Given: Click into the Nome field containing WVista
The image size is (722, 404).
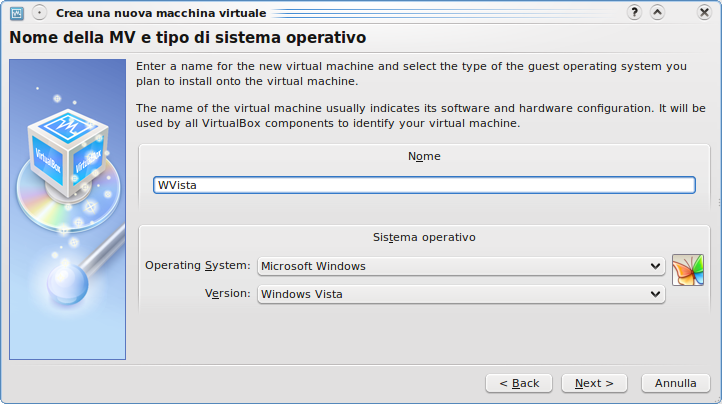Looking at the screenshot, I should [424, 185].
